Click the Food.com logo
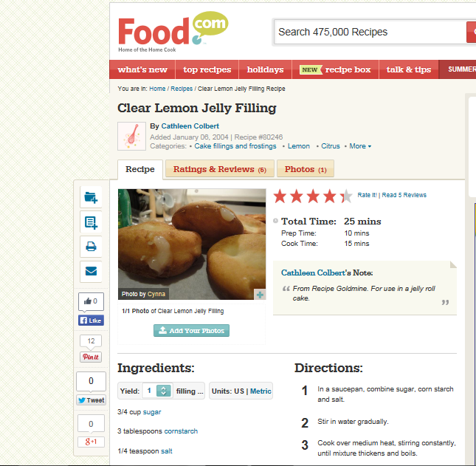Viewport: 476px width, 466px height. coord(173,32)
